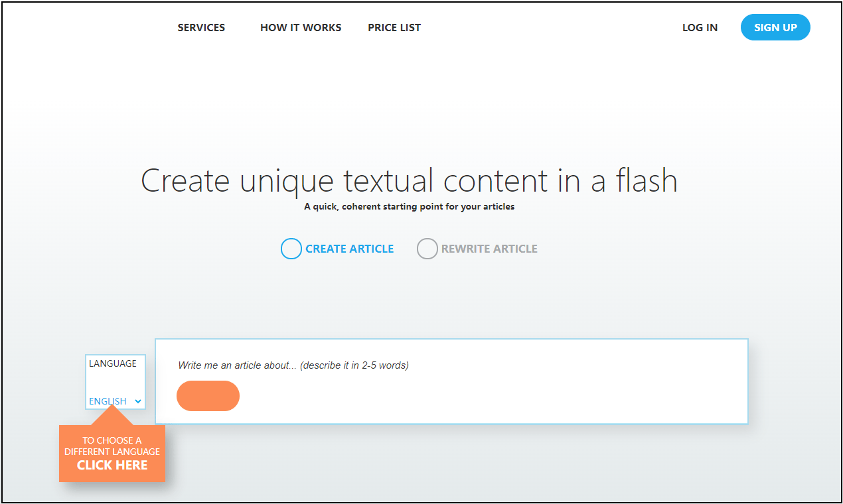Click the 'A quick, coherent starting point' subtitle
Screen dimensions: 843x504
click(409, 207)
